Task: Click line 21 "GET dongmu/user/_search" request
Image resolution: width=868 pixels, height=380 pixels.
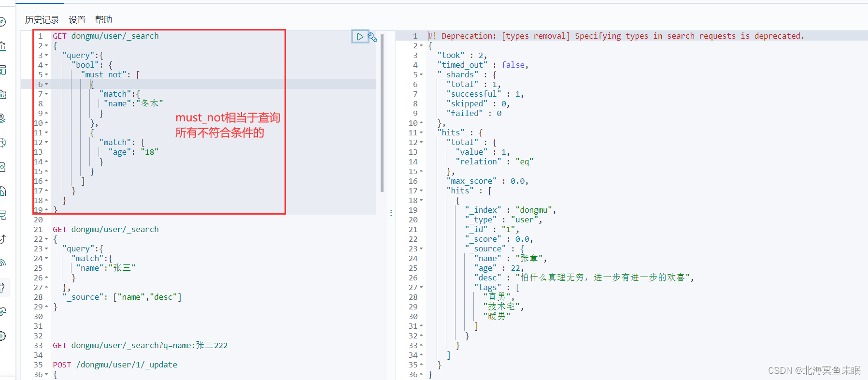Action: click(106, 229)
